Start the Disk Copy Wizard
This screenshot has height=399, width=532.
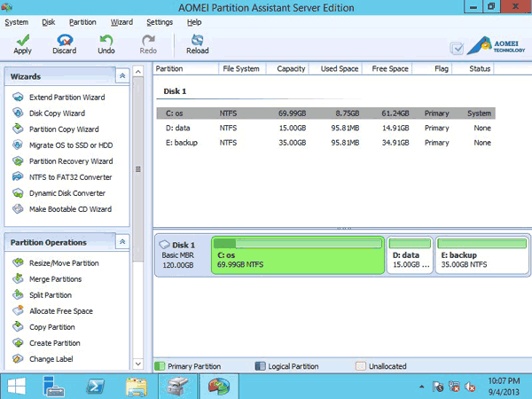[x=57, y=113]
